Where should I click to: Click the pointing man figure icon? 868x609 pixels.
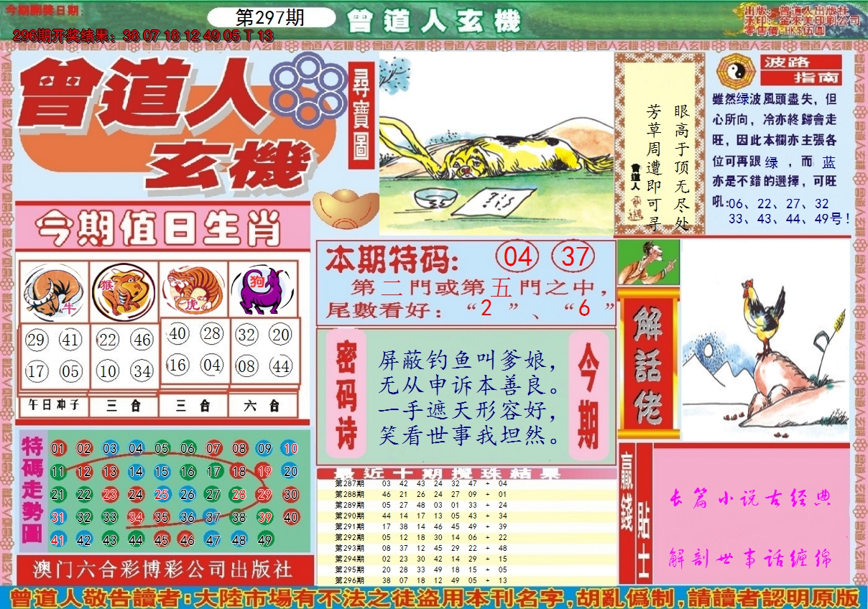coord(648,262)
